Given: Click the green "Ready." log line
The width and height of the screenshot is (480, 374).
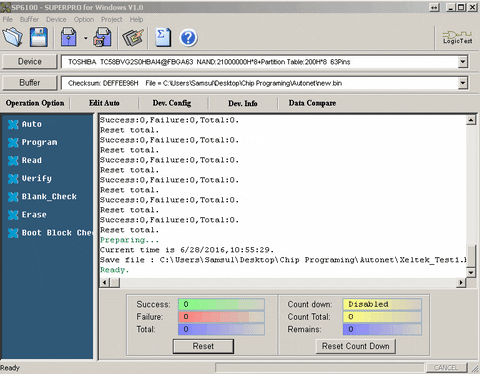Looking at the screenshot, I should (114, 270).
